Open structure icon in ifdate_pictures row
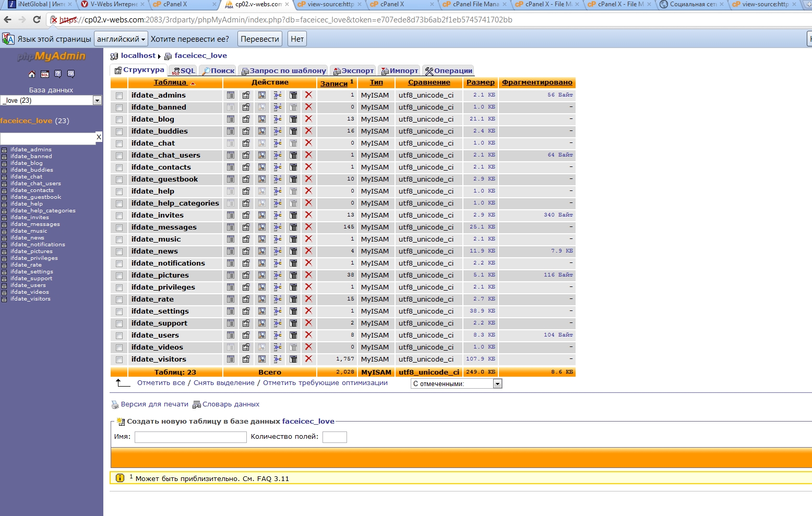812x516 pixels. (246, 275)
